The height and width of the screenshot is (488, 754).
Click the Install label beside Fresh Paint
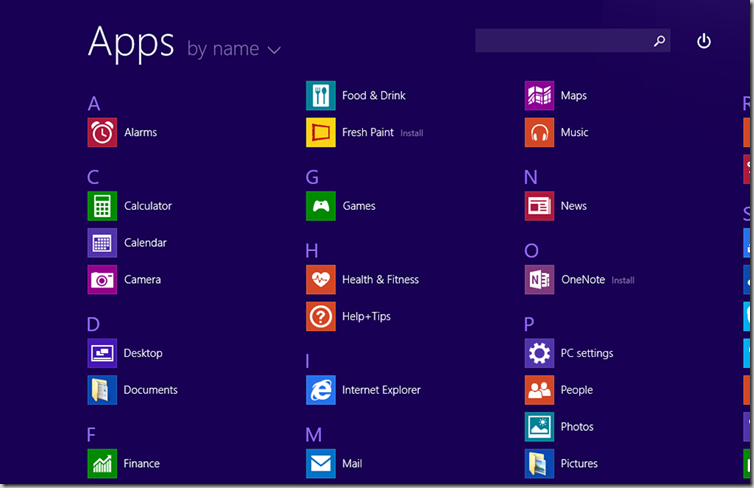412,133
